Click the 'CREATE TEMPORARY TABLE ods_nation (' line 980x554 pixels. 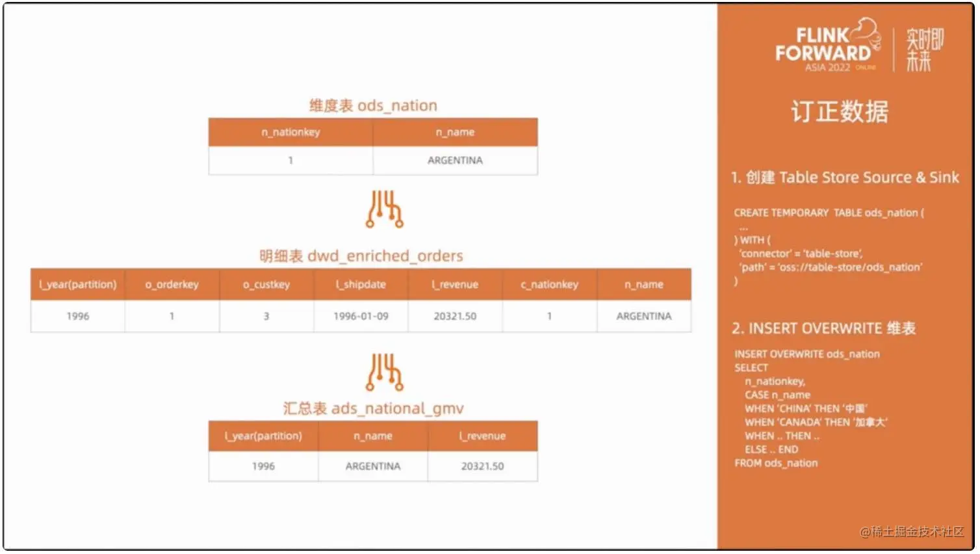829,213
